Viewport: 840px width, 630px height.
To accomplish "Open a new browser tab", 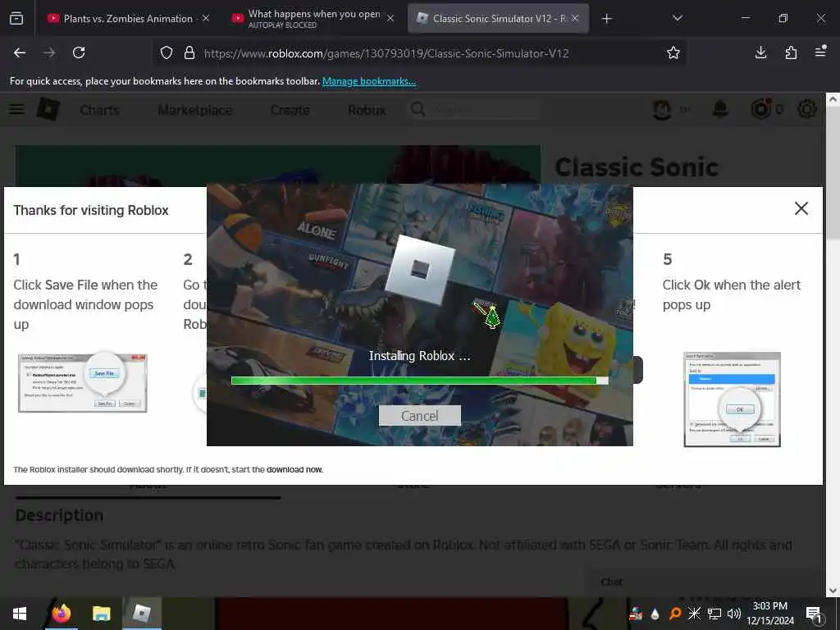I will point(606,19).
